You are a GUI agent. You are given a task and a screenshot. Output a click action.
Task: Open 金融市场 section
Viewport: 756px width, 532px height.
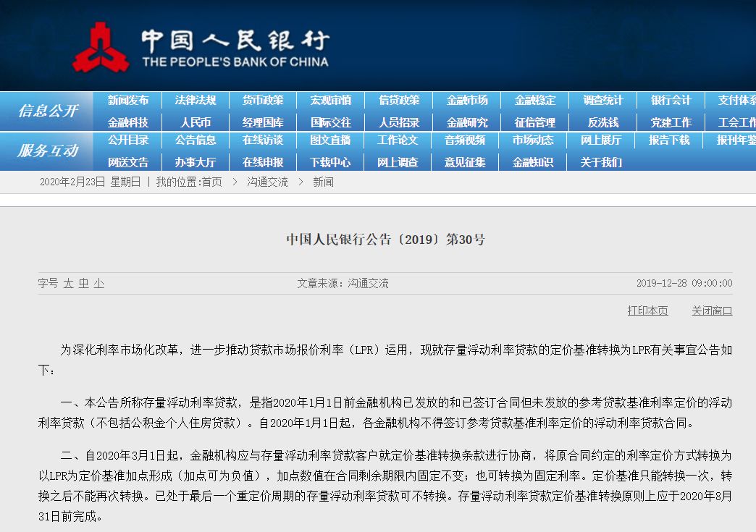467,100
